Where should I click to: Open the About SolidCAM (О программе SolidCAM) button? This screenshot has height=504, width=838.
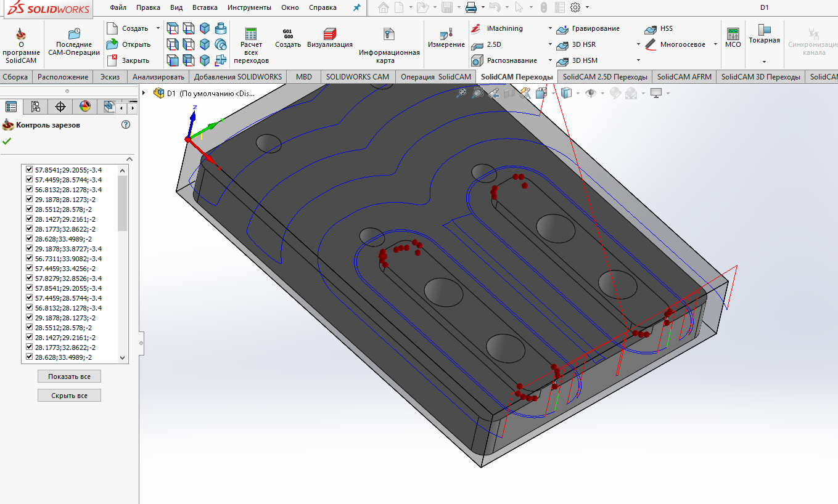tap(21, 45)
